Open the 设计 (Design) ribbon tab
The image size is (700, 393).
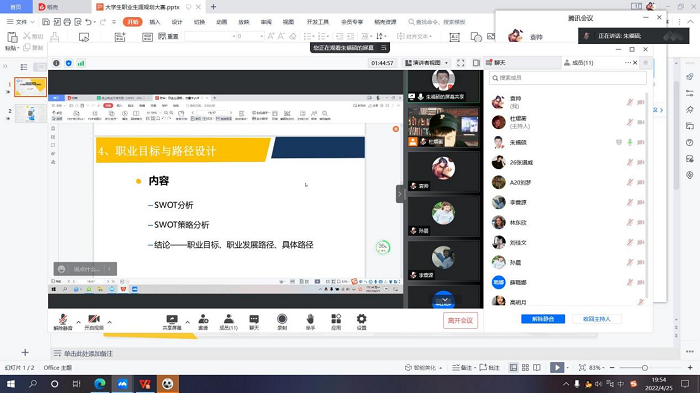click(177, 22)
